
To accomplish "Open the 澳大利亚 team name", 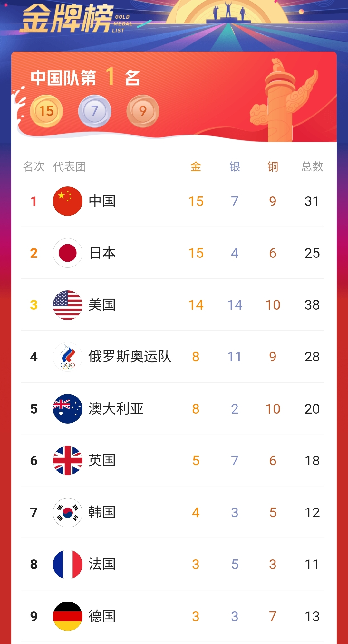I will point(116,409).
